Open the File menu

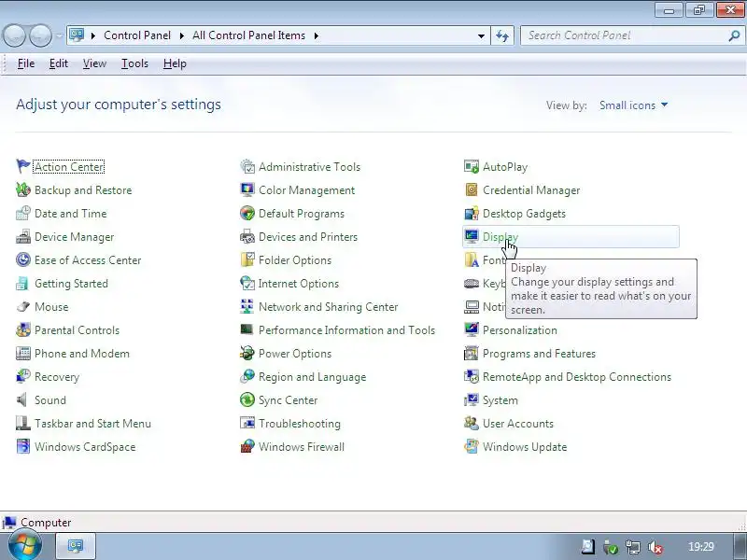26,63
